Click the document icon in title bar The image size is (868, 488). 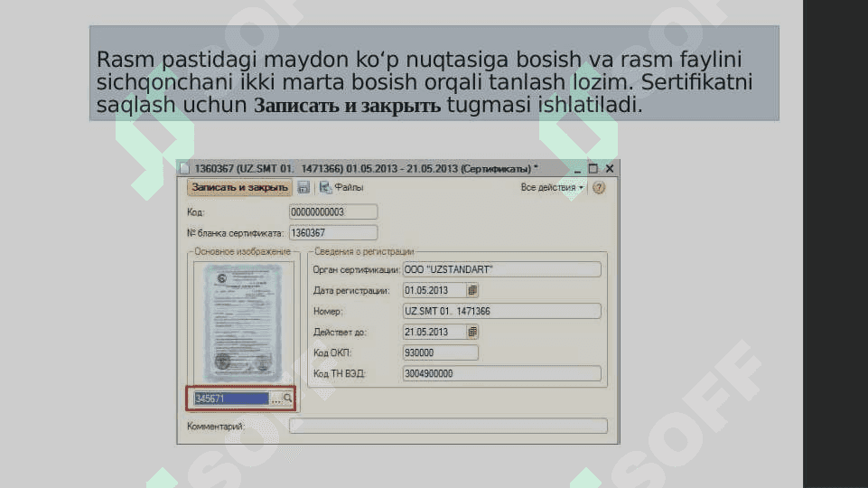[185, 168]
